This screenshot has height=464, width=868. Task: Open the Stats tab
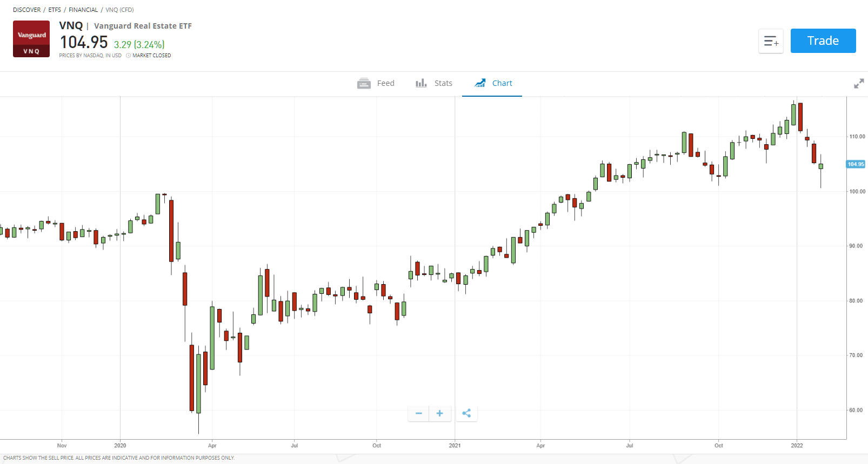[443, 83]
